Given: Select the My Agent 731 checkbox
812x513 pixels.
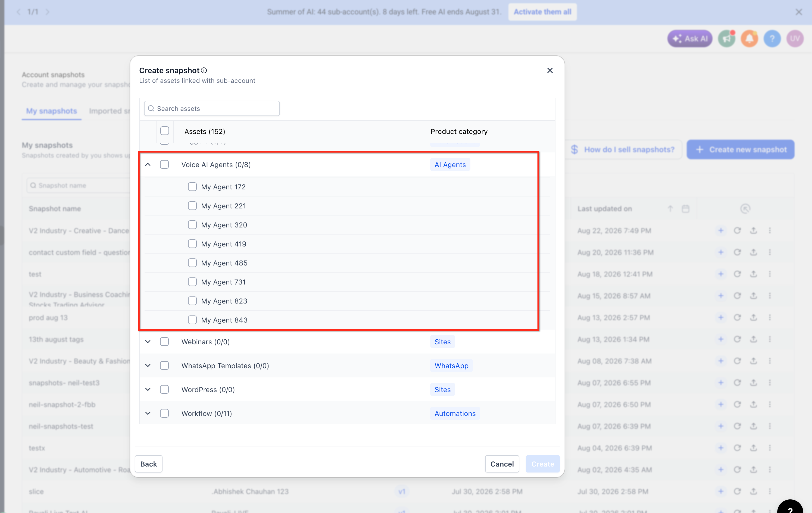Looking at the screenshot, I should coord(192,282).
